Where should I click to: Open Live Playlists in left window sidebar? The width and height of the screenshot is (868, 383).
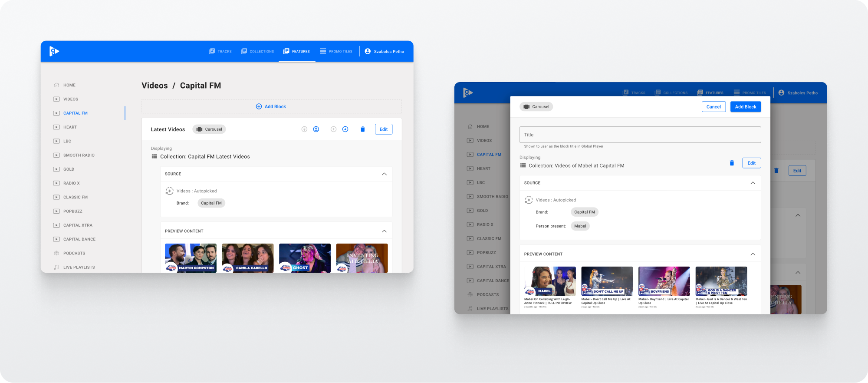click(x=74, y=267)
